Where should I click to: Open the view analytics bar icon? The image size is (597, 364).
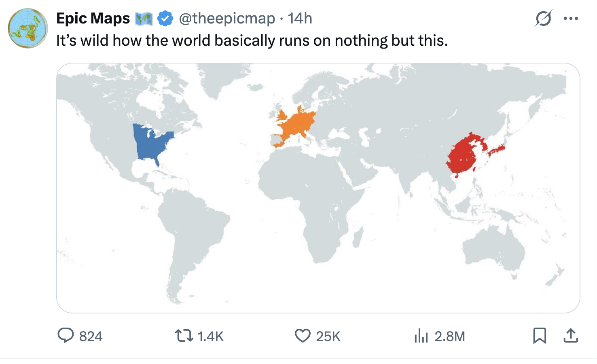(x=421, y=336)
